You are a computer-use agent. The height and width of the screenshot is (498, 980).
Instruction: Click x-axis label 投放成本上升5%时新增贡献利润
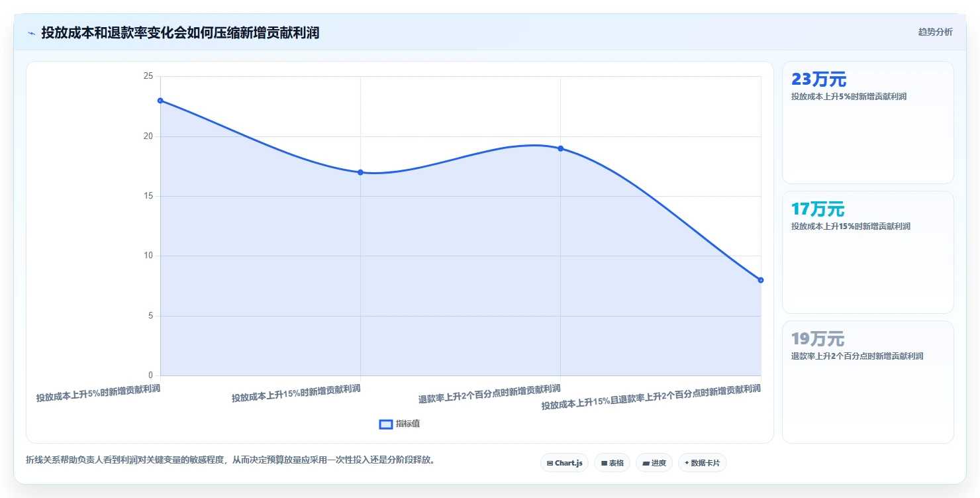point(98,393)
